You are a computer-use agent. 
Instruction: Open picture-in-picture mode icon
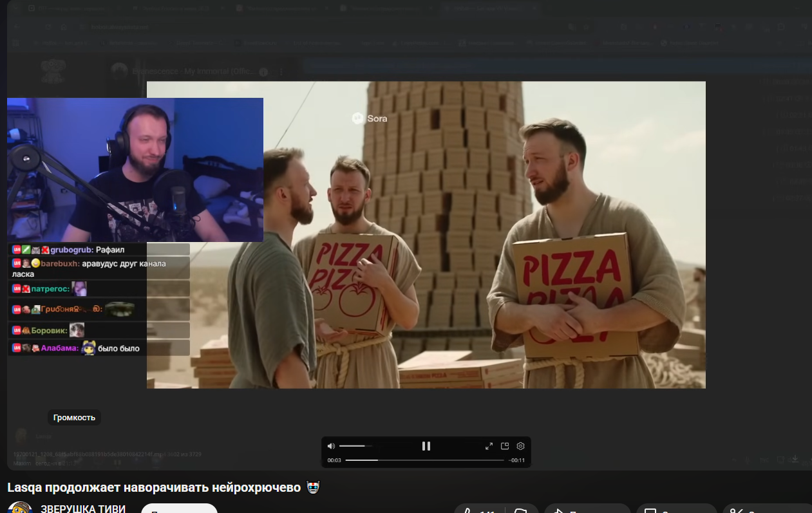point(505,446)
